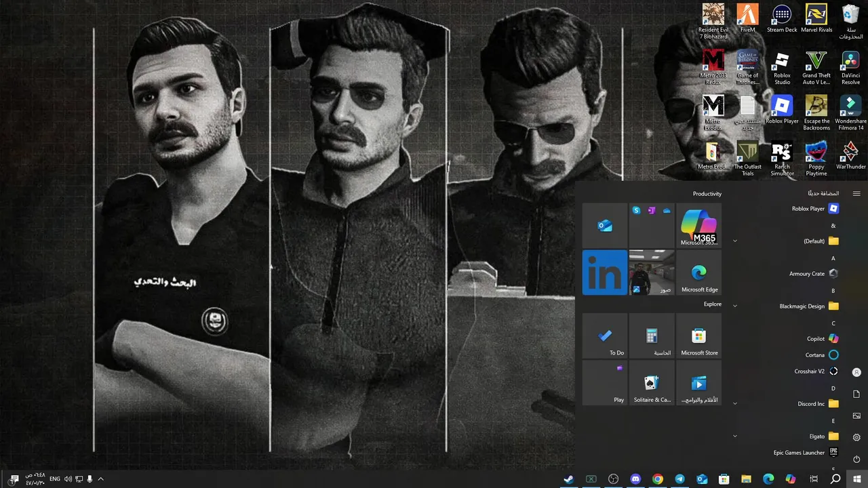Click the letter C header in app list
The width and height of the screenshot is (868, 488).
click(833, 323)
